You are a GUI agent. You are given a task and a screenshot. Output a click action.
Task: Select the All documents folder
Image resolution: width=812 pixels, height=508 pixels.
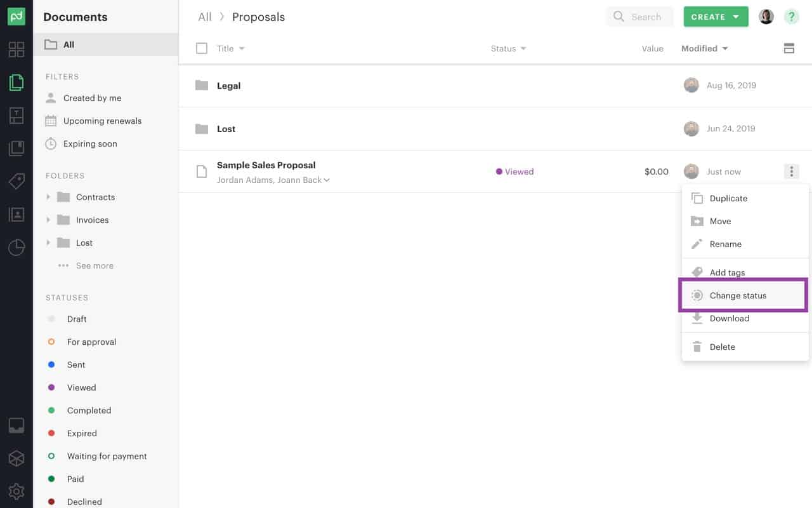(106, 44)
